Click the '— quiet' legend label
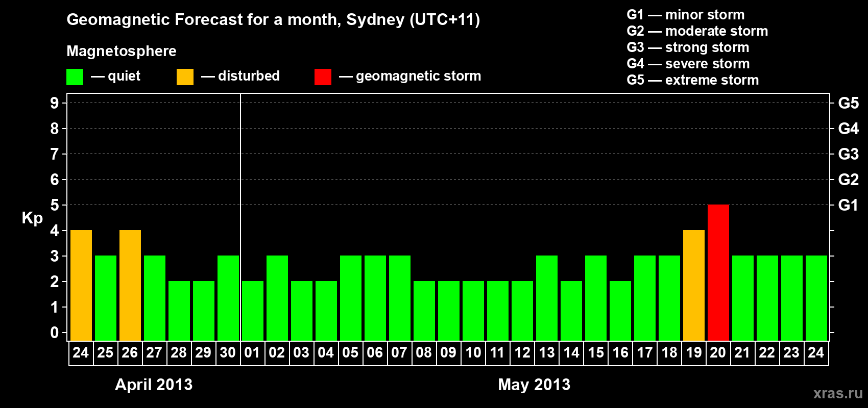 [115, 76]
